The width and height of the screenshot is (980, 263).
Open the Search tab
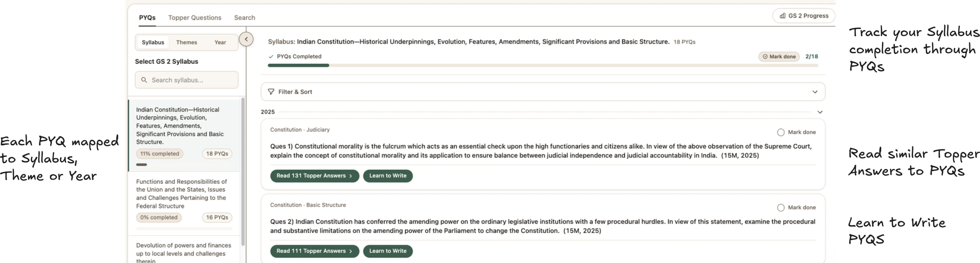245,18
